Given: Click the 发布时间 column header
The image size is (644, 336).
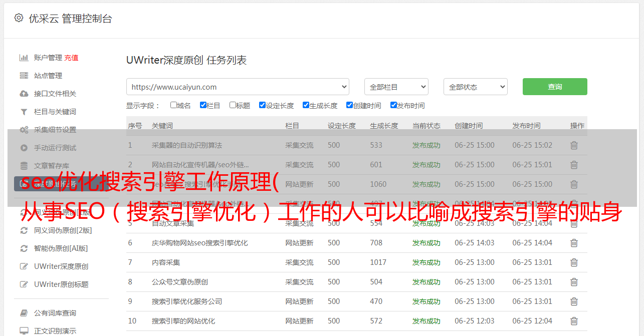Looking at the screenshot, I should point(526,126).
